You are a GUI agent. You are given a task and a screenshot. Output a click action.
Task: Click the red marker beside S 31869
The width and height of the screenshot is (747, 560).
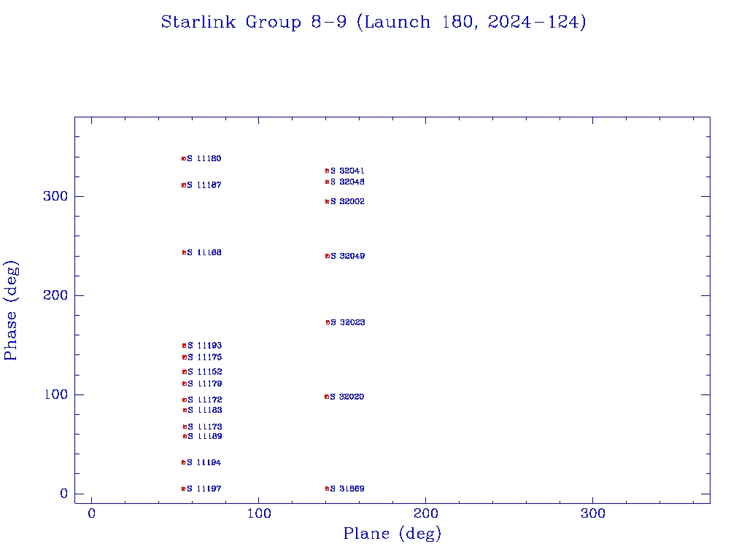(x=328, y=489)
